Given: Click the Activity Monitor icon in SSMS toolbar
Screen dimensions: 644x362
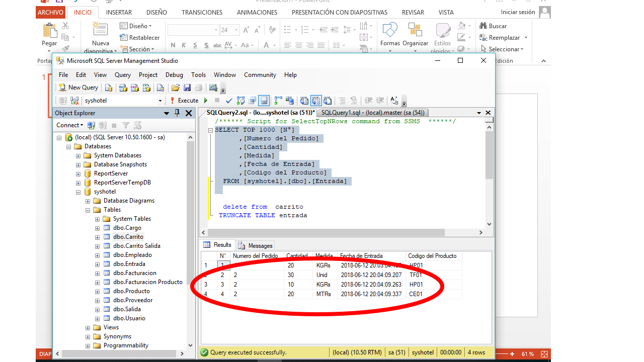Looking at the screenshot, I should [x=213, y=87].
